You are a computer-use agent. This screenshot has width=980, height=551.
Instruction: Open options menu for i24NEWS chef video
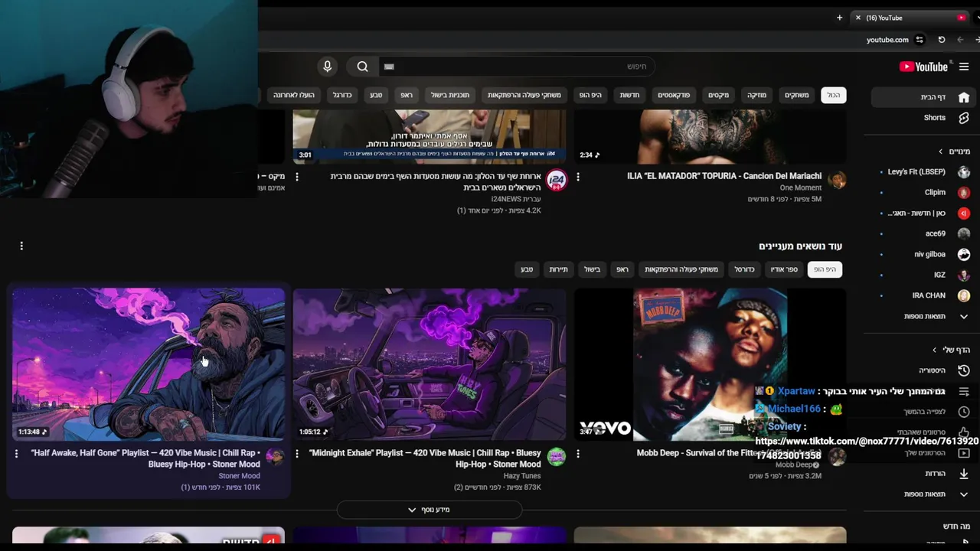point(297,177)
